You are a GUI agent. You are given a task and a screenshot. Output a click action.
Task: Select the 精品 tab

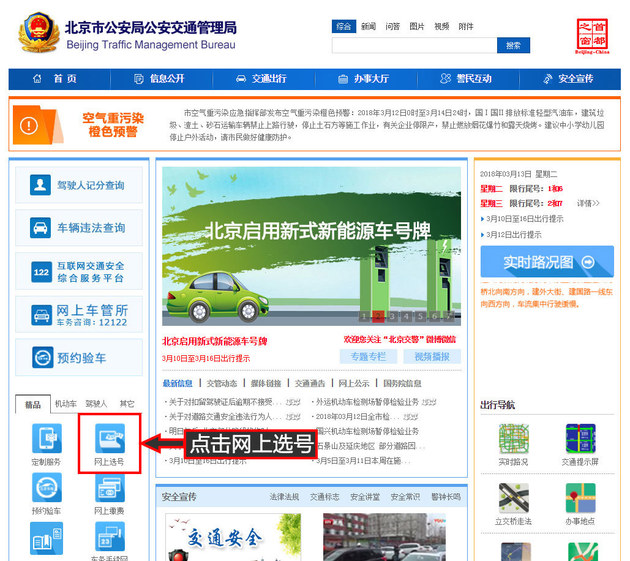[x=33, y=404]
